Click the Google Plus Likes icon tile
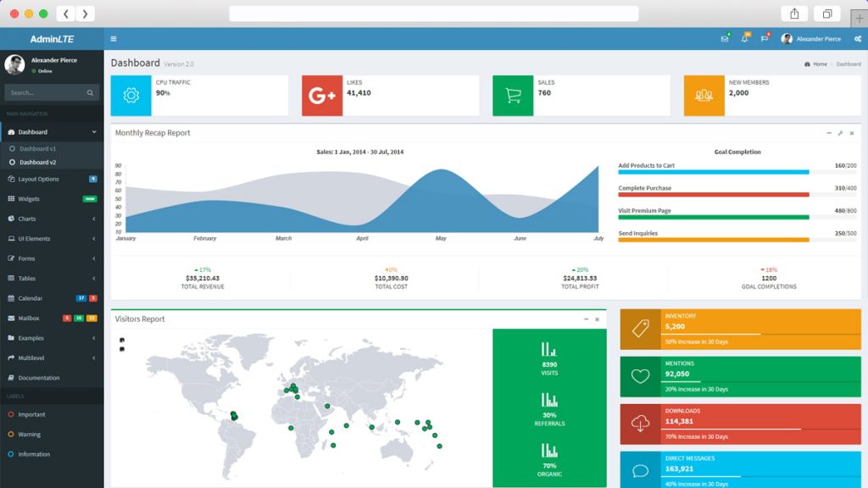 (x=322, y=95)
